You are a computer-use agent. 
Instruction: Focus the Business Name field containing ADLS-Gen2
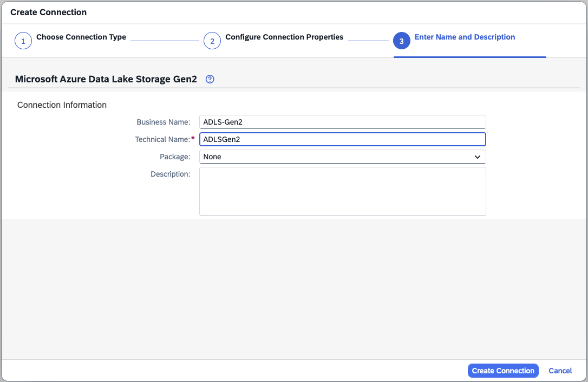342,122
